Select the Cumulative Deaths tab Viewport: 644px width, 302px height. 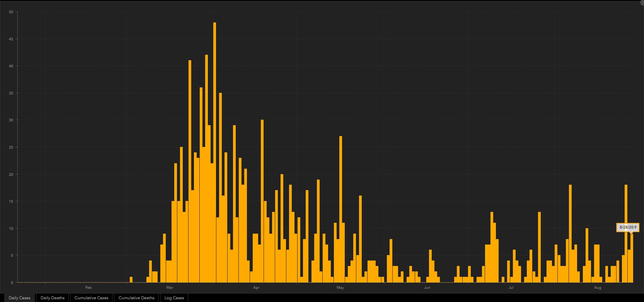pos(137,298)
